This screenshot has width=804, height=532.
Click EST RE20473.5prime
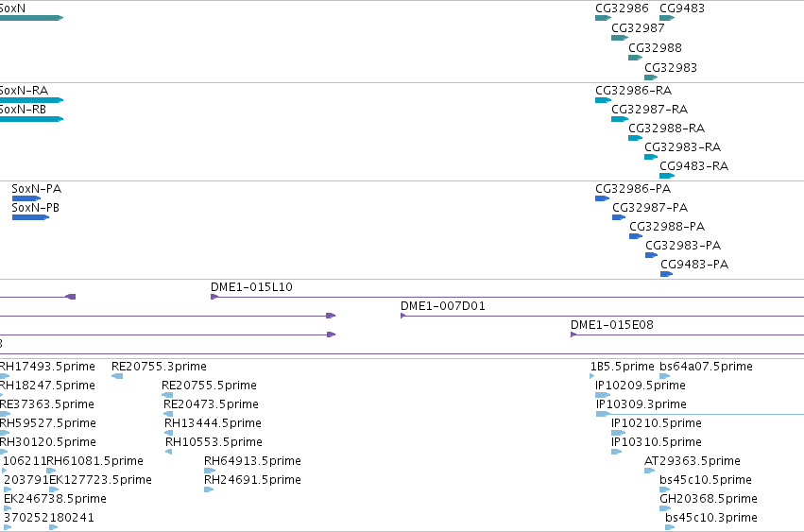coord(211,404)
